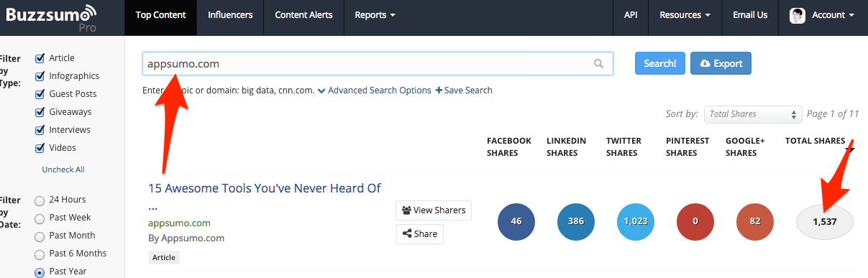
Task: Select the Past Year radio button
Action: click(x=40, y=272)
